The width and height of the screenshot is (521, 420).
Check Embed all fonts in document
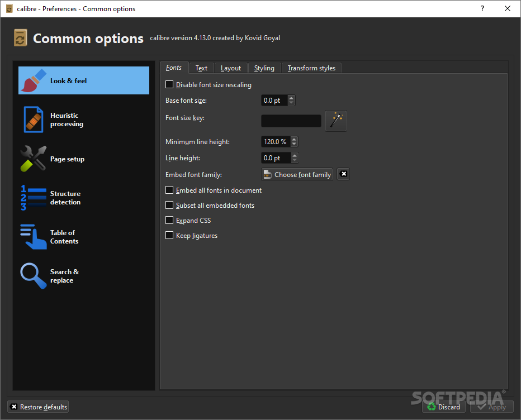[169, 190]
